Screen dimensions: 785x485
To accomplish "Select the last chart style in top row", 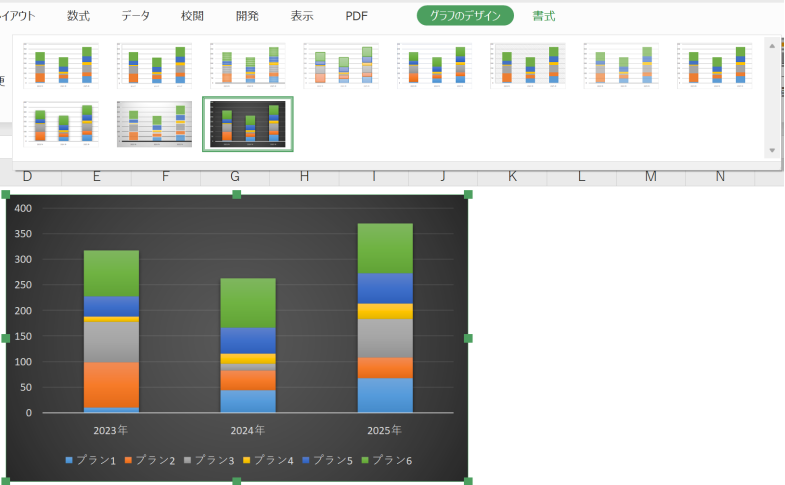I will pyautogui.click(x=714, y=66).
